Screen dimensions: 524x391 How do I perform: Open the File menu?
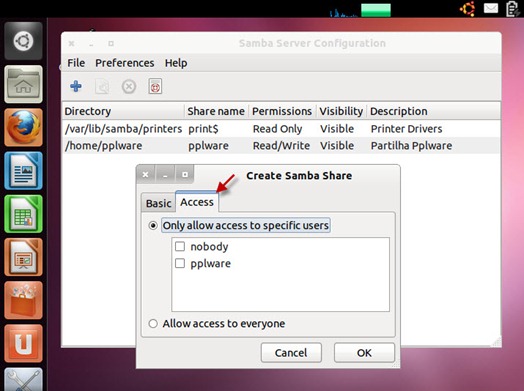(76, 63)
